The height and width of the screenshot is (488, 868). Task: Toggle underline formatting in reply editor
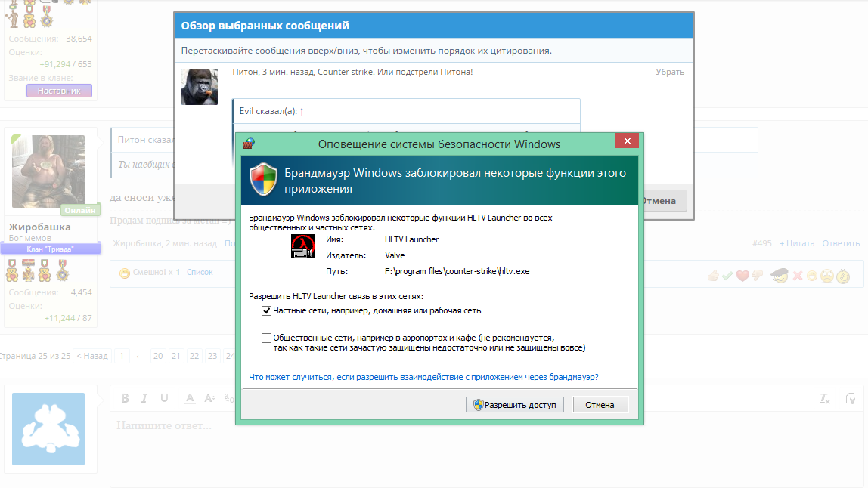[x=164, y=398]
